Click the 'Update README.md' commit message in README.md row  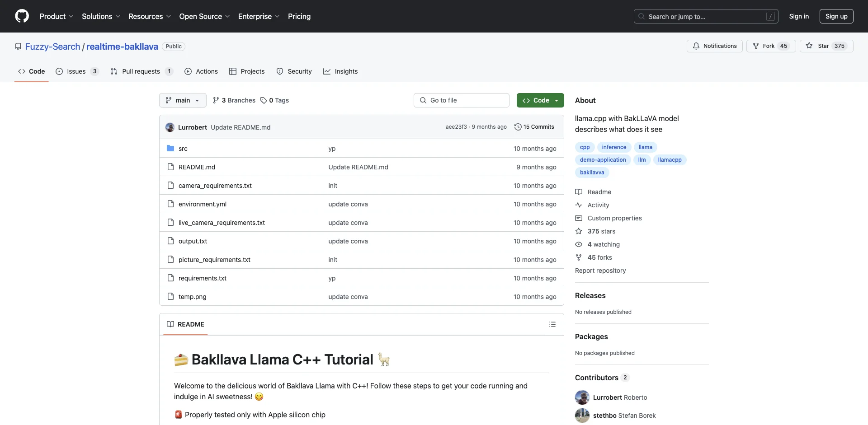point(358,167)
